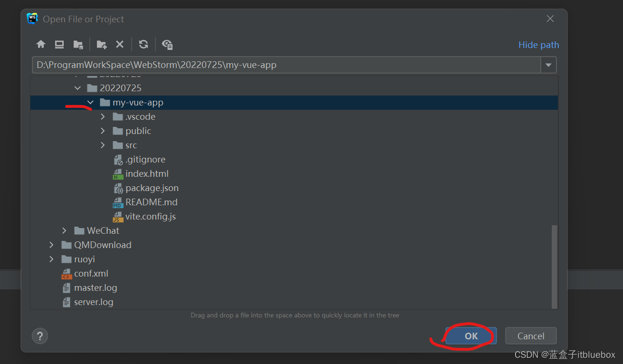The width and height of the screenshot is (623, 364).
Task: Click the master.log file icon
Action: [x=67, y=288]
